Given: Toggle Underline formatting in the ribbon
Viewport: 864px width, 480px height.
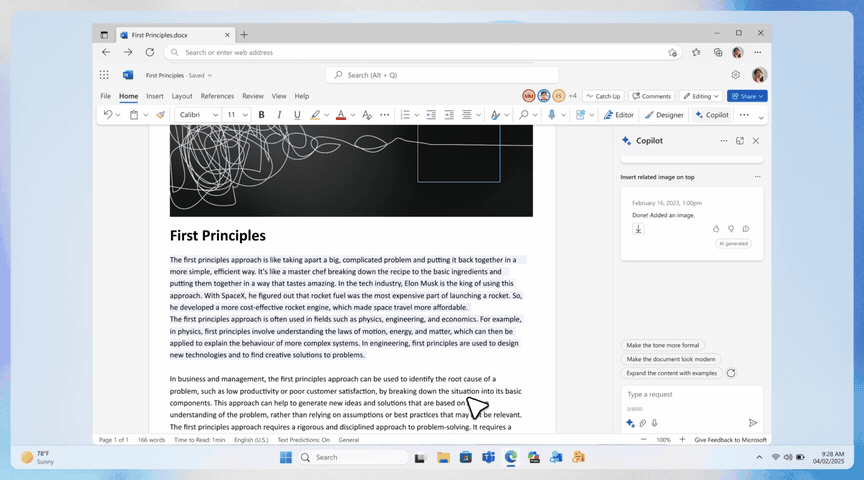Looking at the screenshot, I should (x=297, y=115).
